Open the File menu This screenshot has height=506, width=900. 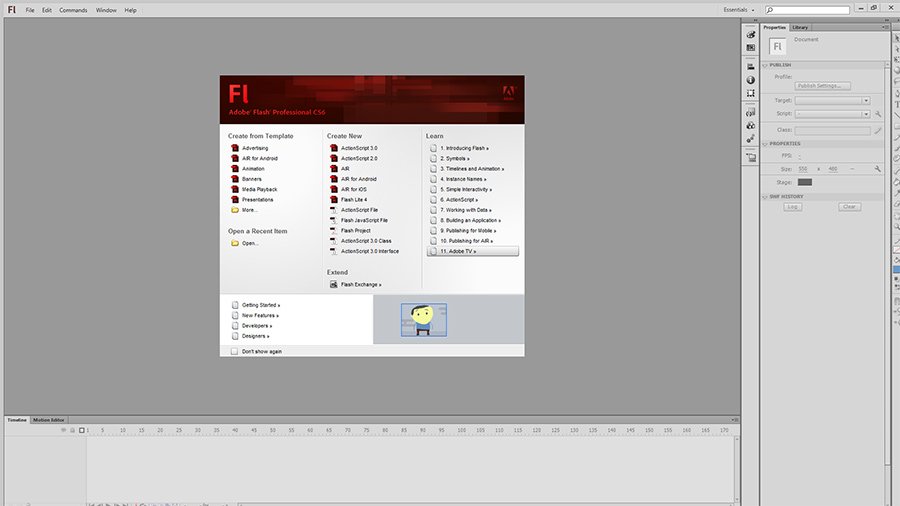coord(30,10)
